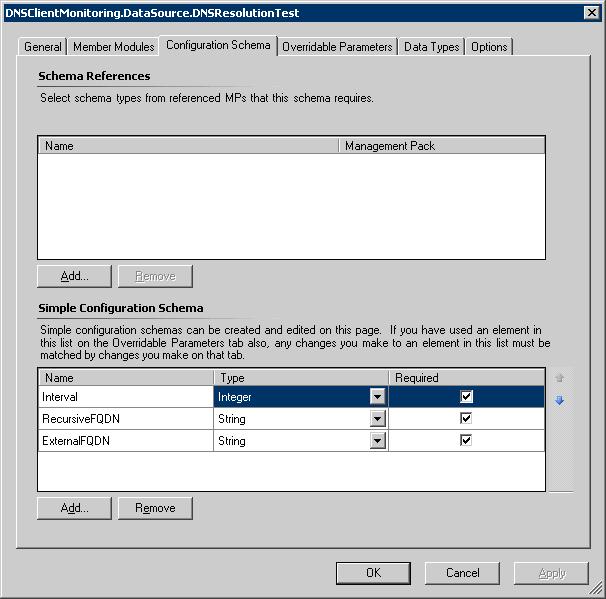
Task: Close the dialog with the X button
Action: pos(592,13)
